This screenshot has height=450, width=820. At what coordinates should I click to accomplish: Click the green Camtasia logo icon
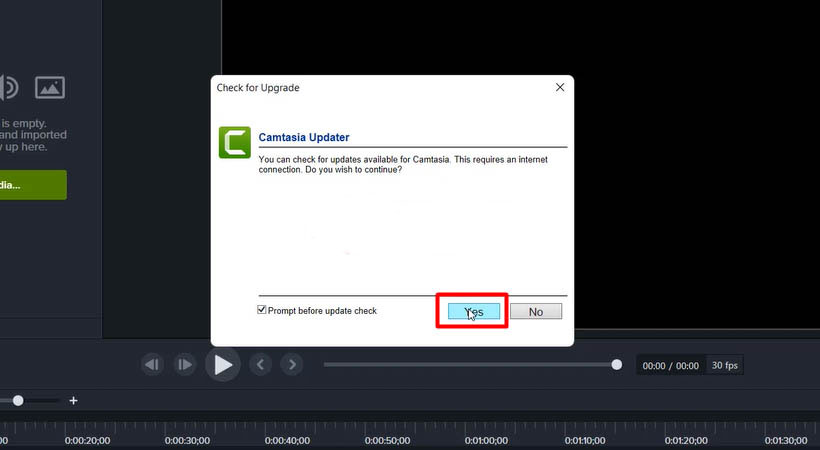234,143
